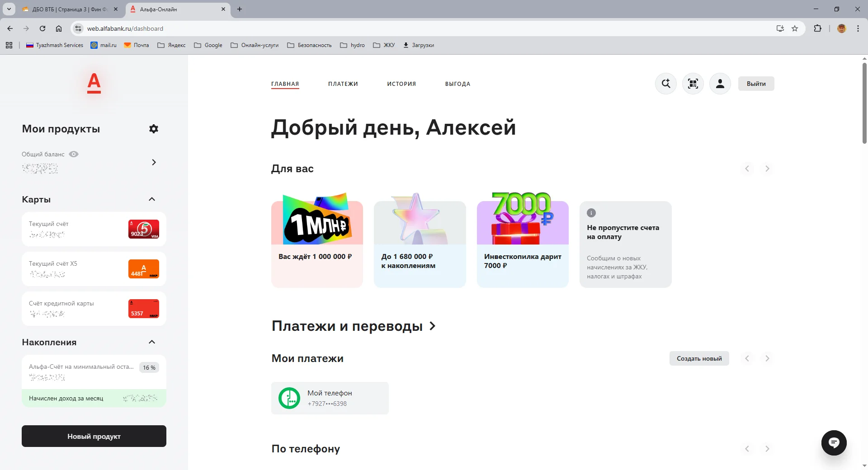Open the tab search dropdown
Screen dimensions: 868x470
[9, 9]
